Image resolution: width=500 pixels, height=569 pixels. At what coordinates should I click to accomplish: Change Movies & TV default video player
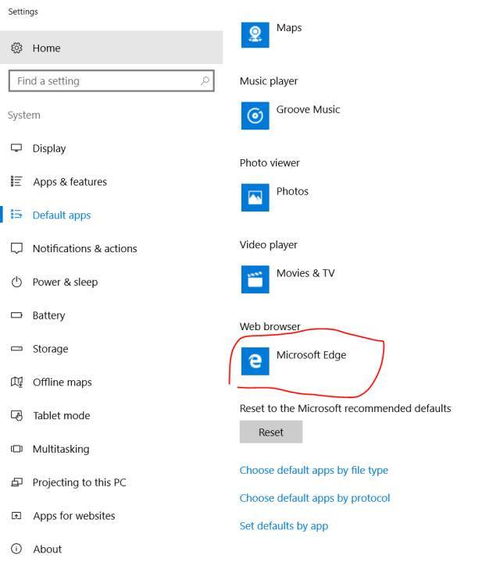(x=288, y=279)
